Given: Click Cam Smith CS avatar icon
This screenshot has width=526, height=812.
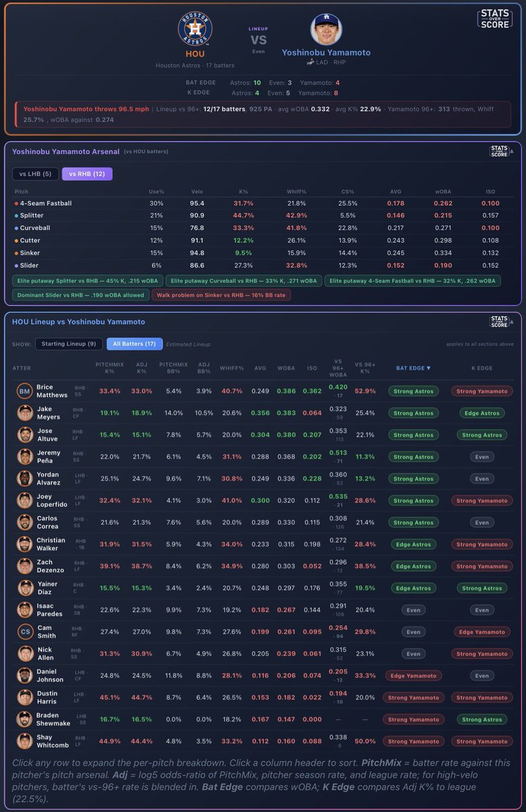Looking at the screenshot, I should [x=25, y=632].
